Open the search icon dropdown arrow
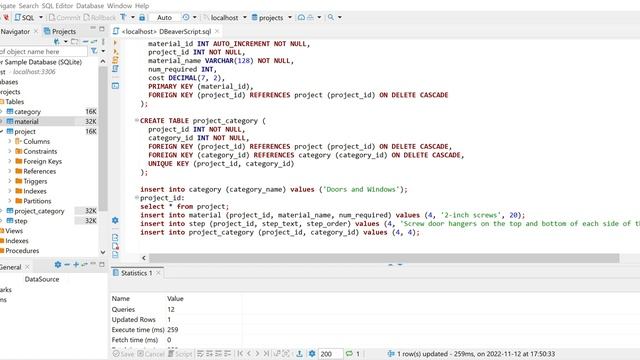Image resolution: width=640 pixels, height=360 pixels. (340, 18)
